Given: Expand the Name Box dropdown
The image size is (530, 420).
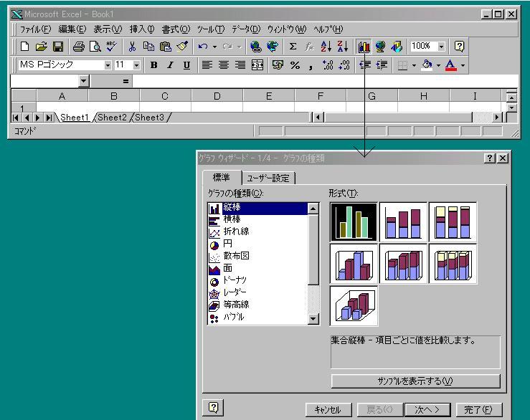Looking at the screenshot, I should click(x=83, y=81).
